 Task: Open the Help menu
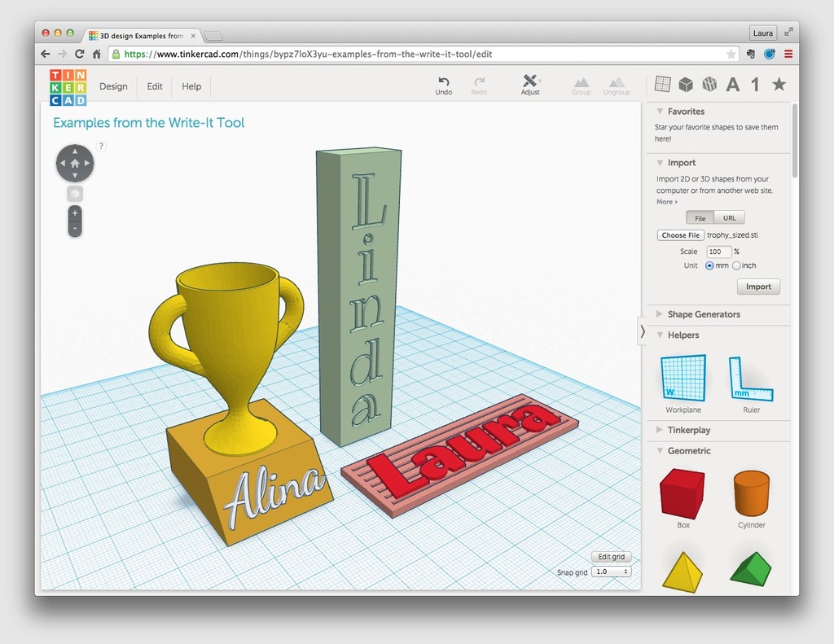tap(191, 86)
